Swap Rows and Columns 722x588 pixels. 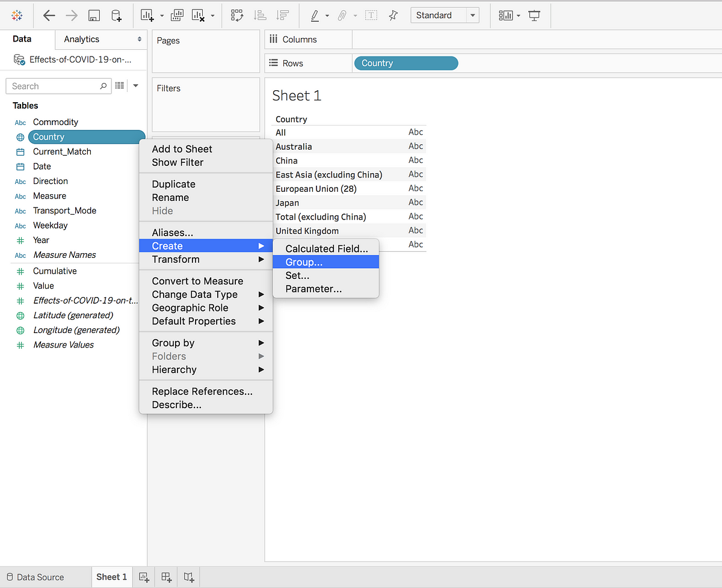(x=237, y=15)
